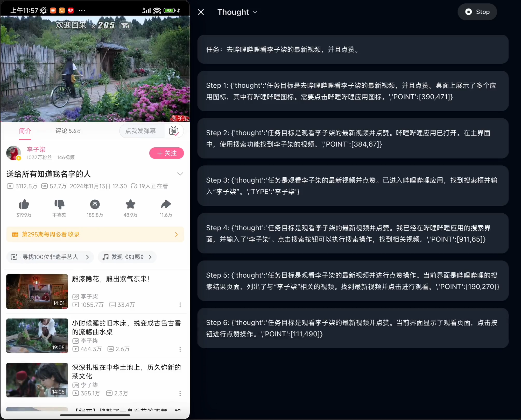Viewport: 521px width, 420px height.
Task: Click the horizontal scrollbar at the bottom
Action: (95, 415)
